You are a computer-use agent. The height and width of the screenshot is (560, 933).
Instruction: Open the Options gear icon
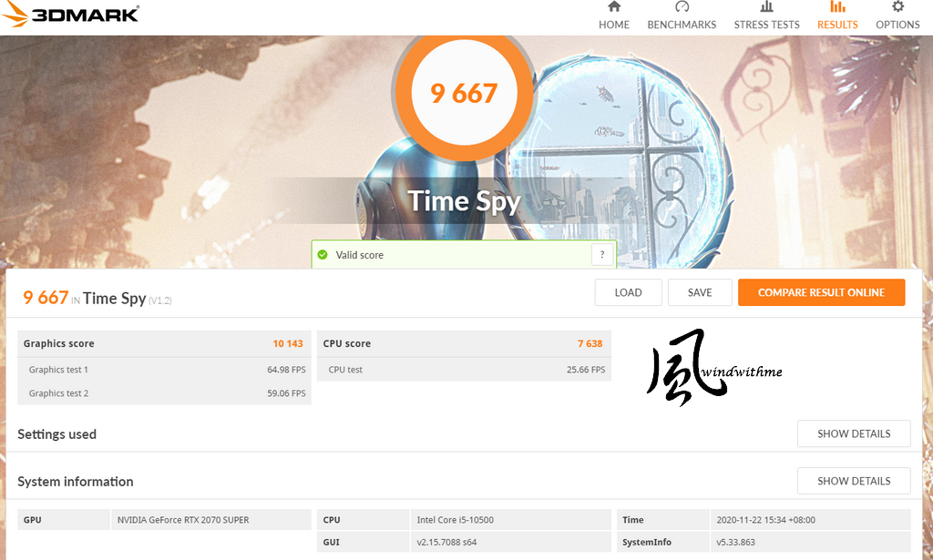click(x=897, y=6)
